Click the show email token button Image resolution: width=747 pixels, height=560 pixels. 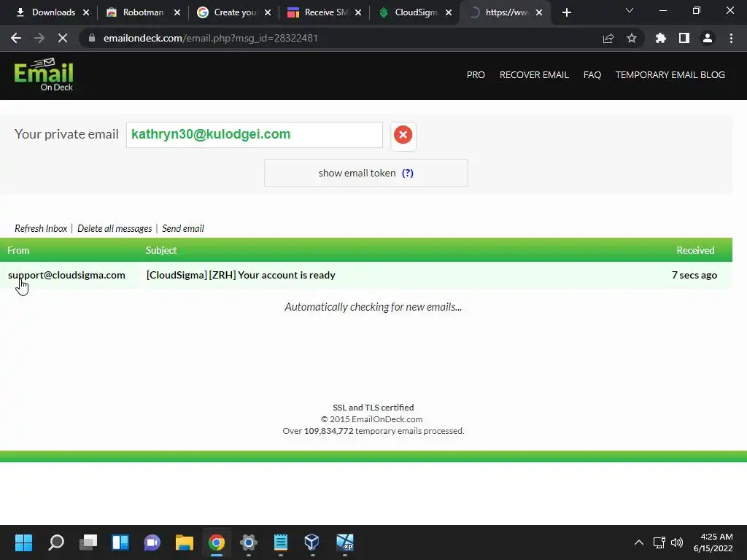[366, 173]
